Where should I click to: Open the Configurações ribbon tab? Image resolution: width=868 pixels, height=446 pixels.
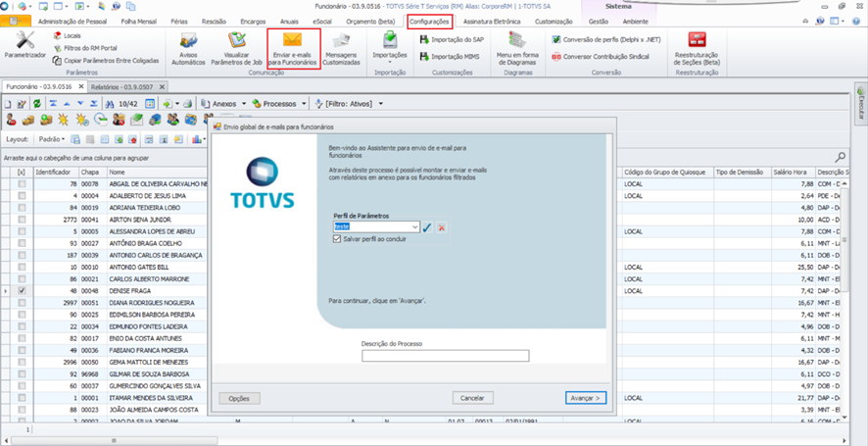point(429,22)
